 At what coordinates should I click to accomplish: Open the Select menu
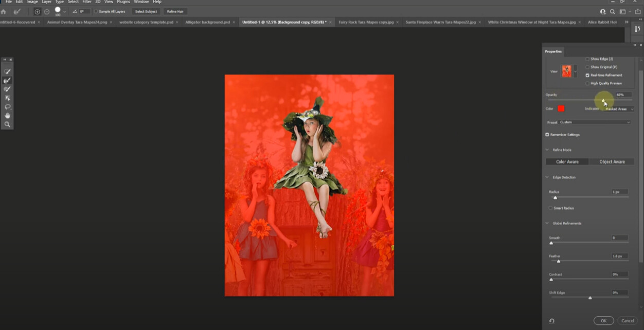point(73,2)
